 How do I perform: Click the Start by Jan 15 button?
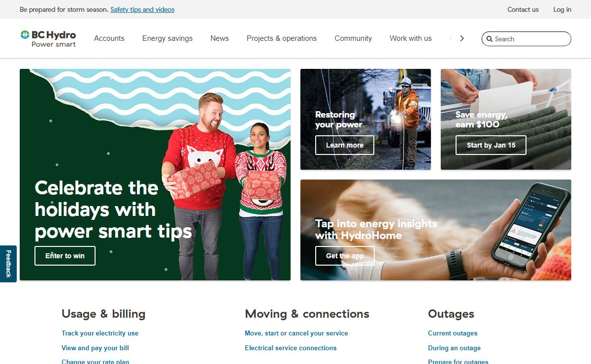point(491,145)
